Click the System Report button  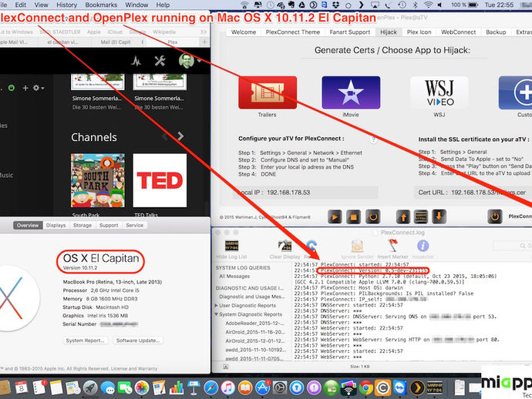pos(85,340)
